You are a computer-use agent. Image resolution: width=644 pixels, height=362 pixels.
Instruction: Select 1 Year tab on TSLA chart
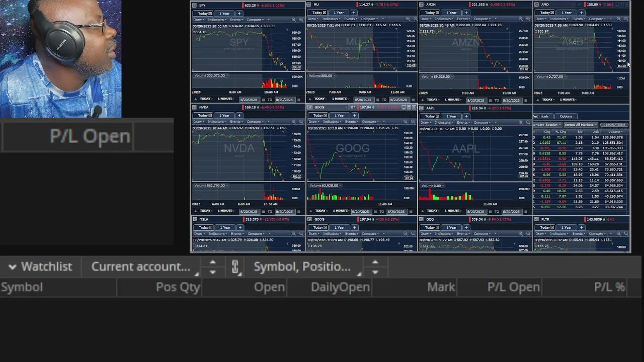pos(225,227)
